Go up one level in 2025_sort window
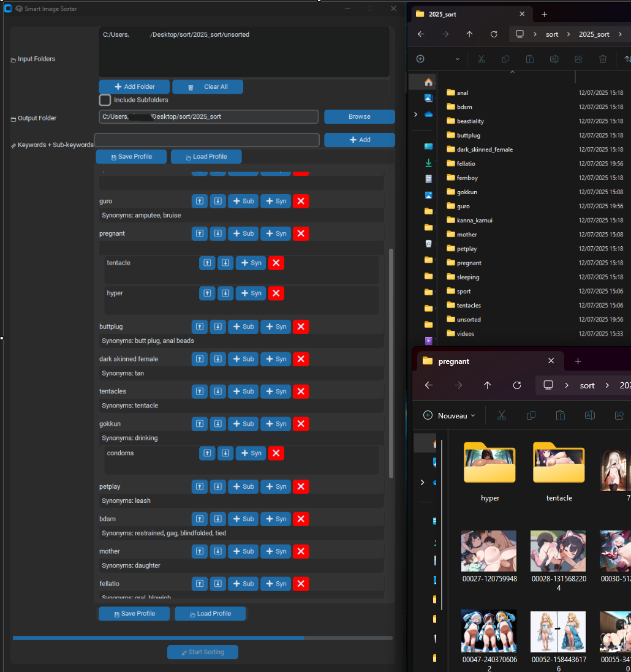The height and width of the screenshot is (672, 631). click(x=469, y=34)
